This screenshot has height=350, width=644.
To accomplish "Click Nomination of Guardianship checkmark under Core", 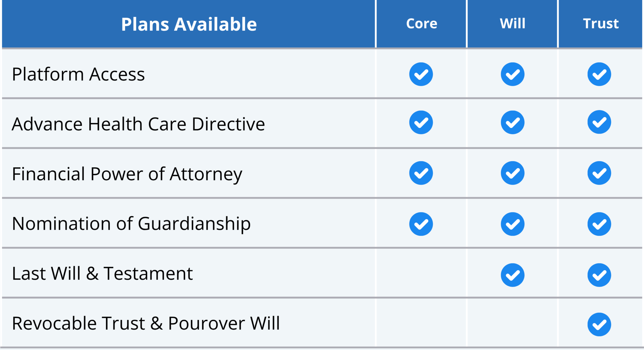I will [x=421, y=224].
